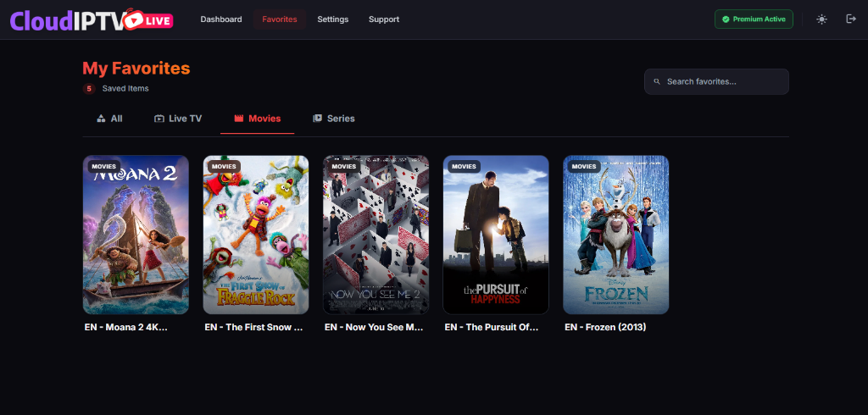Click the search magnifier icon

(657, 82)
